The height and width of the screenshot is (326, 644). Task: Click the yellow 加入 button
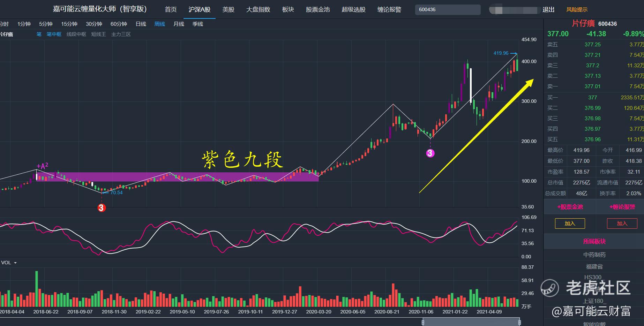[570, 223]
